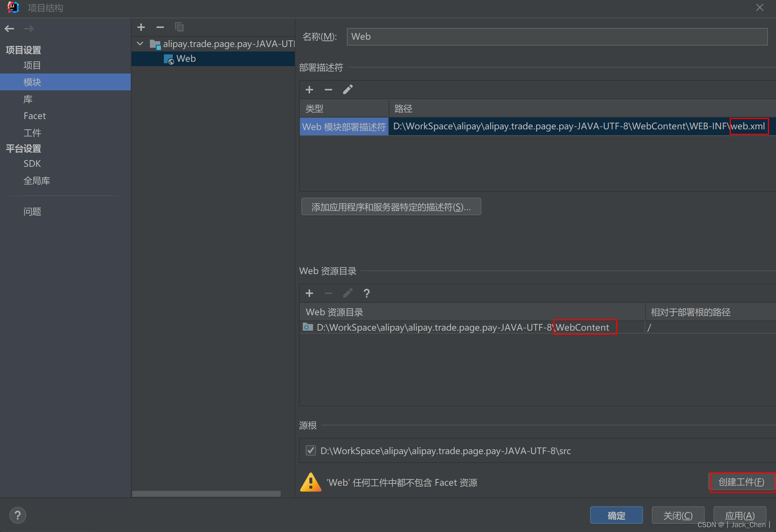Remove the selected deployment descriptor
The height and width of the screenshot is (532, 776).
pos(328,90)
